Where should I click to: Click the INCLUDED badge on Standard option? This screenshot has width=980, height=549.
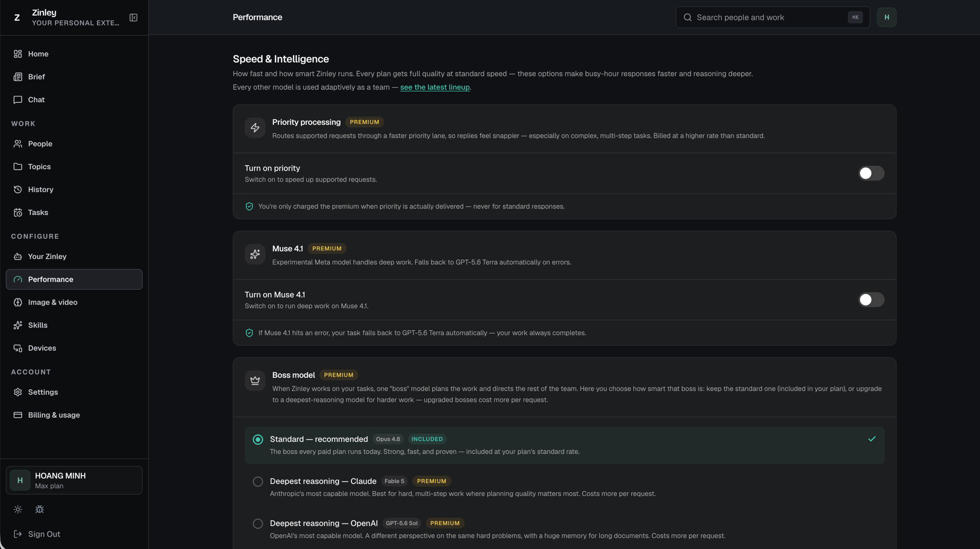point(427,439)
